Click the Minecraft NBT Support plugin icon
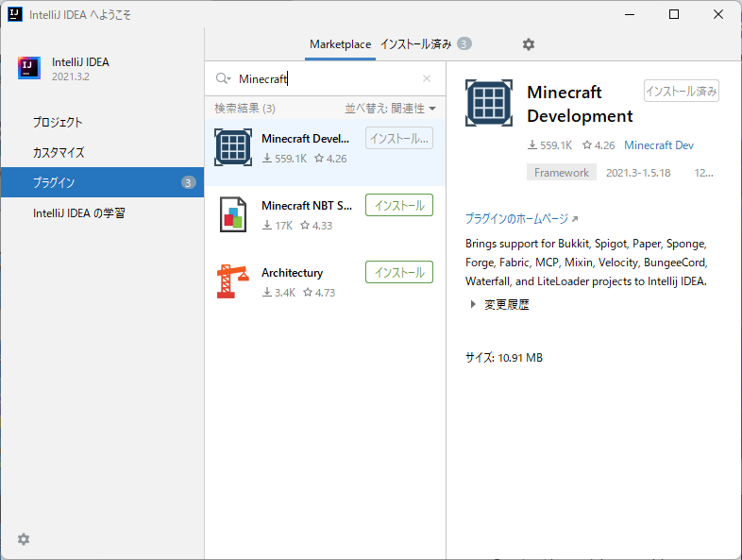The image size is (742, 560). click(233, 214)
